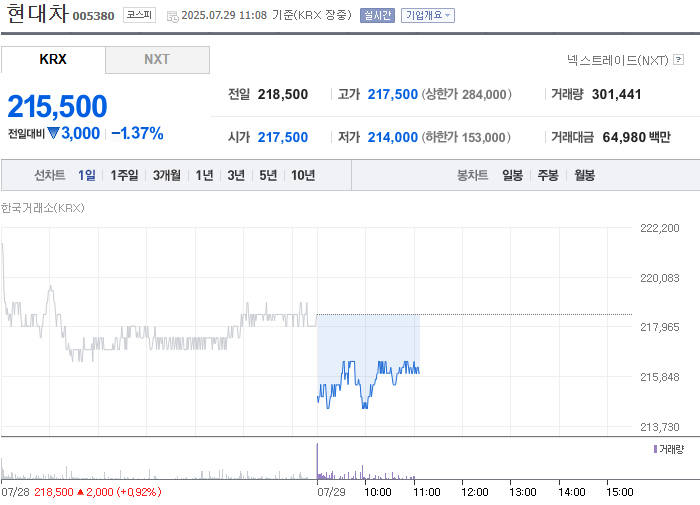The height and width of the screenshot is (505, 700).
Task: Select the 10년 line chart period
Action: pos(303,175)
